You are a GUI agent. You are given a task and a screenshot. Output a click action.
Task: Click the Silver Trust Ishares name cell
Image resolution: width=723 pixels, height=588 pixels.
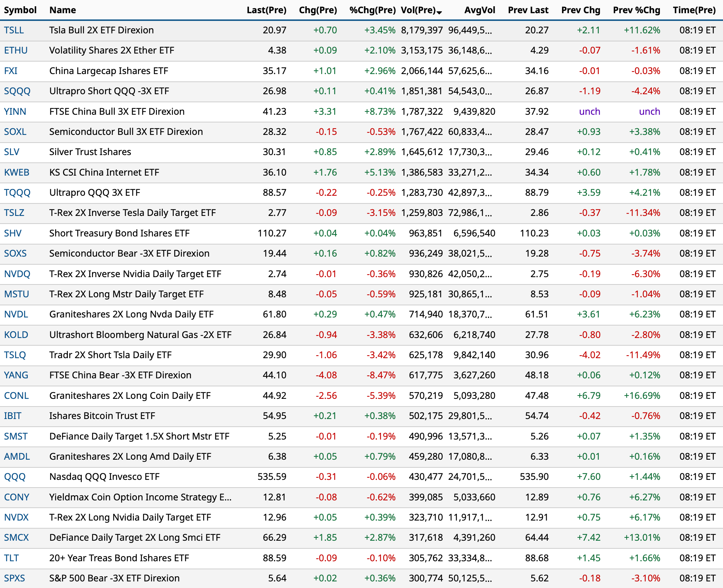pos(90,152)
